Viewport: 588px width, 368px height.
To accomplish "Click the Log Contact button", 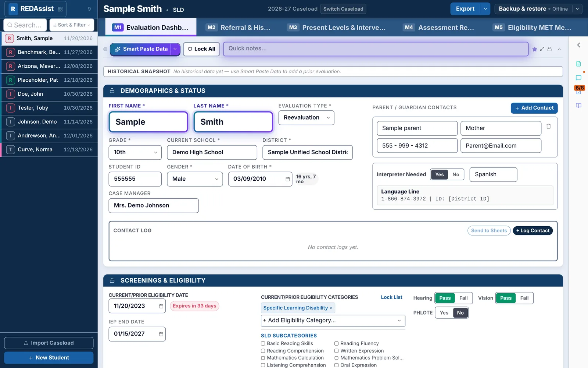I will [x=533, y=231].
